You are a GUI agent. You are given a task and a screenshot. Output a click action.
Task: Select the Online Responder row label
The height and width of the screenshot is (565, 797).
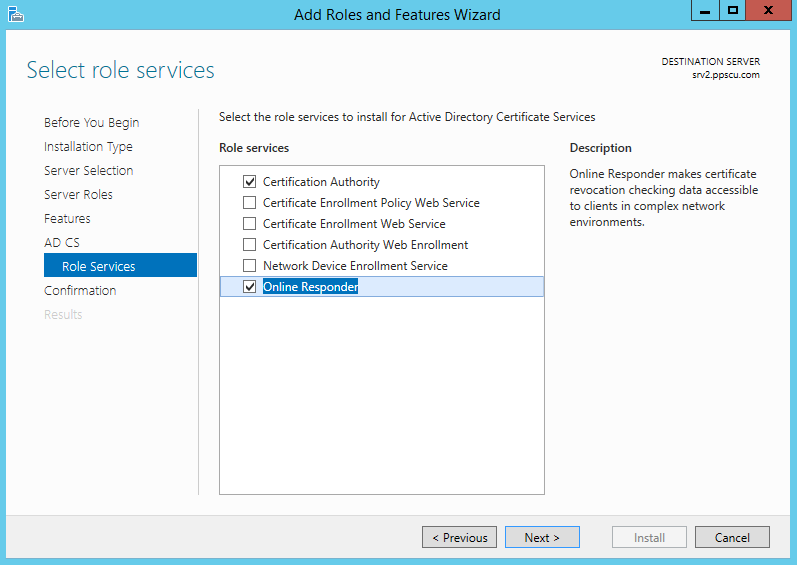tap(311, 287)
